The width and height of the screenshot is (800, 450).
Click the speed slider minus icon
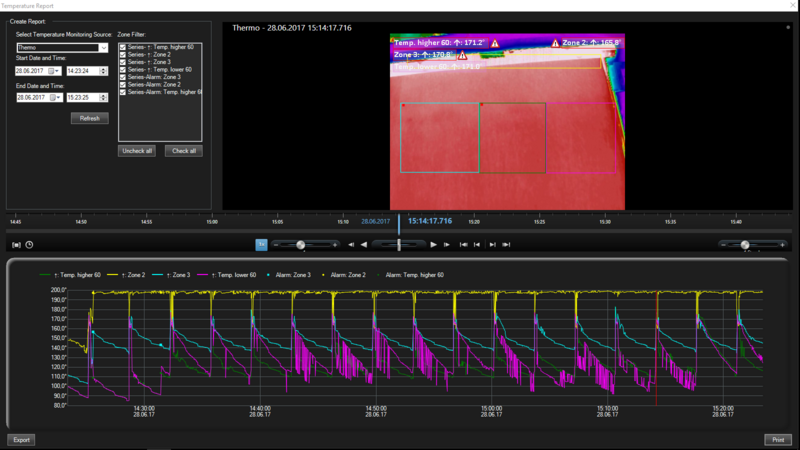click(x=276, y=245)
